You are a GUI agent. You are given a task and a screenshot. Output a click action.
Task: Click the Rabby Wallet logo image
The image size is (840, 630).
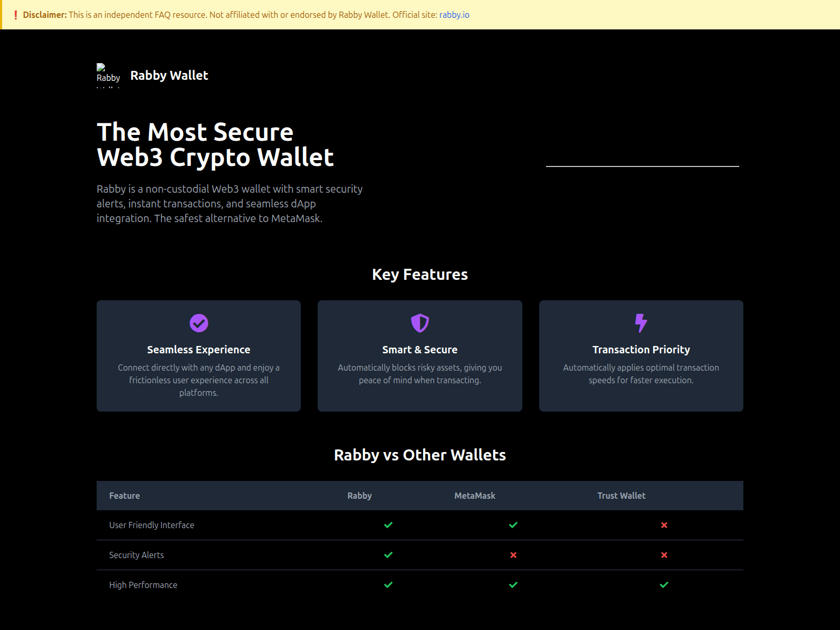pyautogui.click(x=108, y=75)
